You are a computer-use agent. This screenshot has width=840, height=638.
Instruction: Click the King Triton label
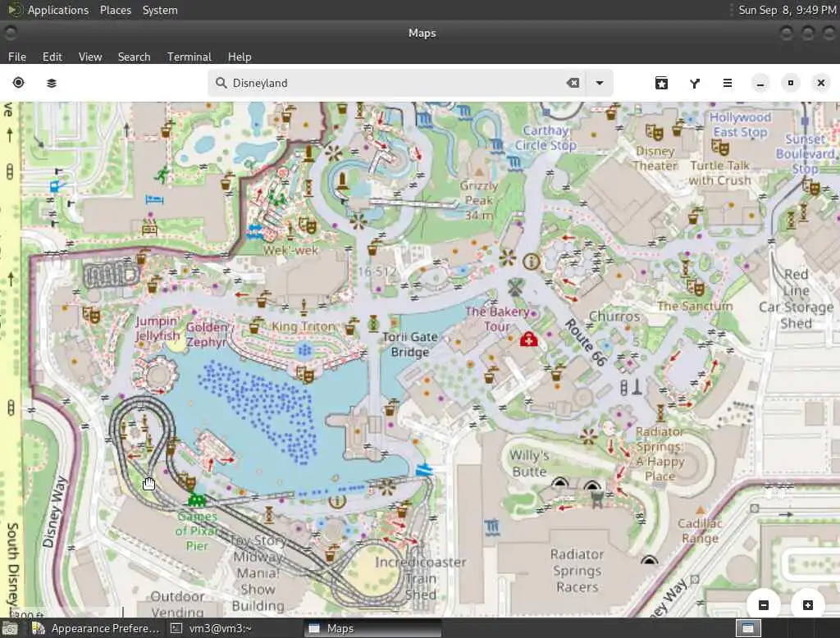point(304,326)
